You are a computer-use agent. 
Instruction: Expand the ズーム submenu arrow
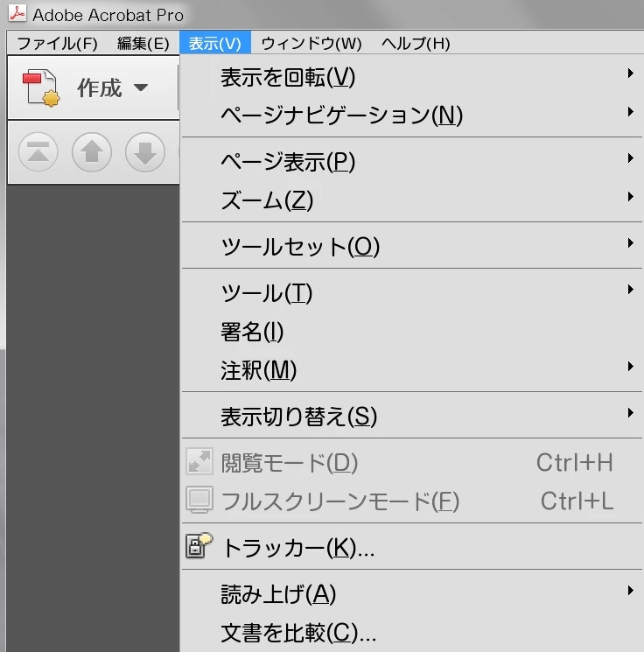pos(631,196)
